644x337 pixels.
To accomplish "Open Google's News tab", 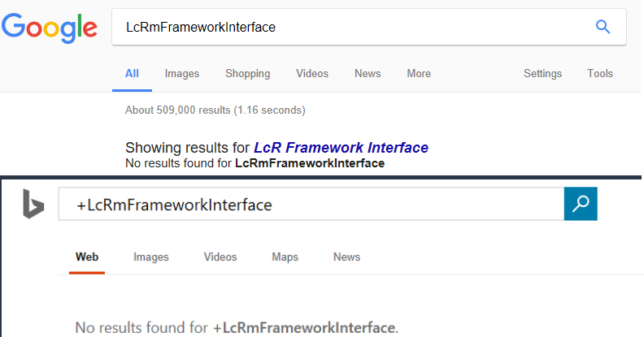I will coord(368,73).
